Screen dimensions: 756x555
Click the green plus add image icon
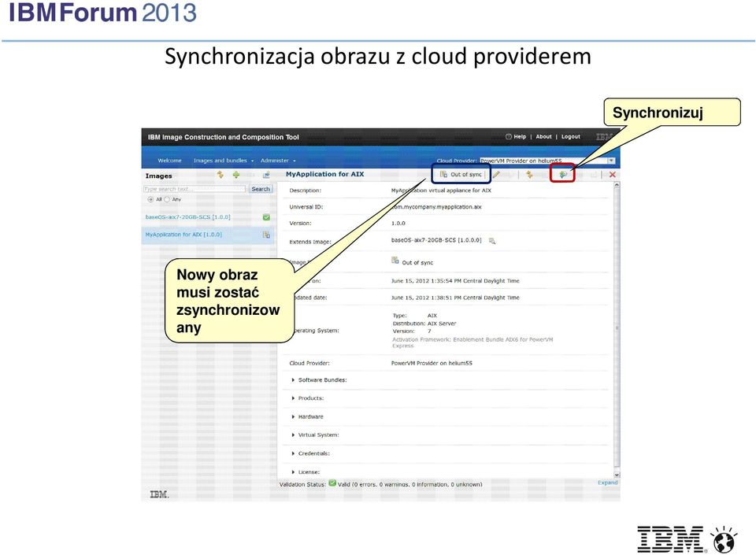[x=235, y=175]
